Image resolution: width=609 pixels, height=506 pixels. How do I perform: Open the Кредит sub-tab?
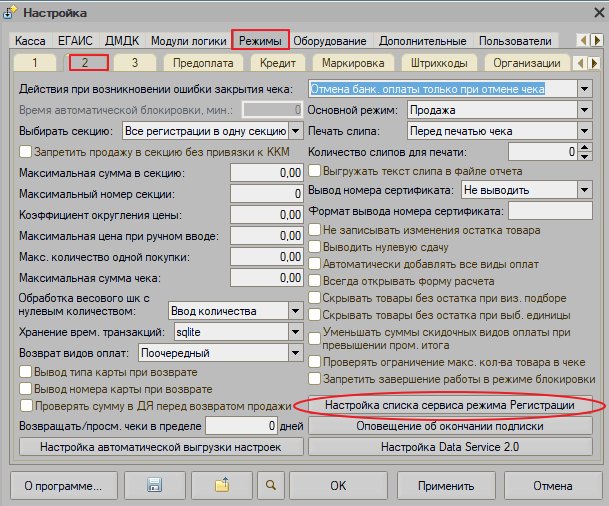click(278, 63)
